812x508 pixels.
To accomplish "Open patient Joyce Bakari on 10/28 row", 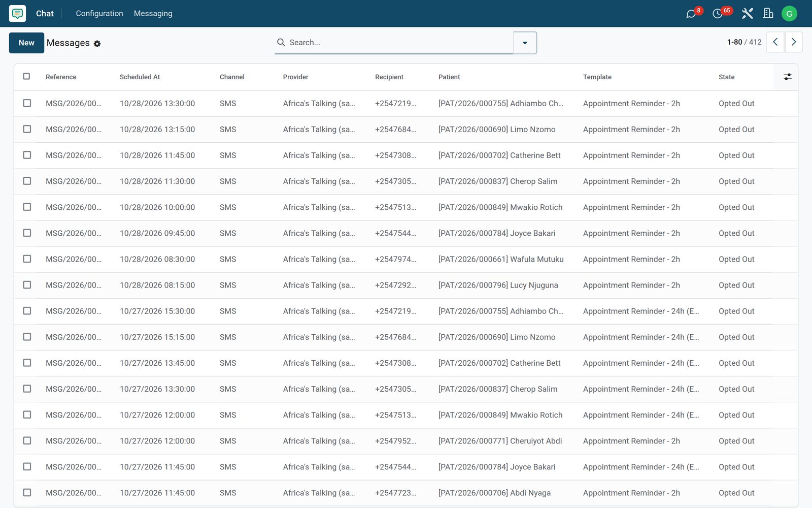I will tap(497, 233).
